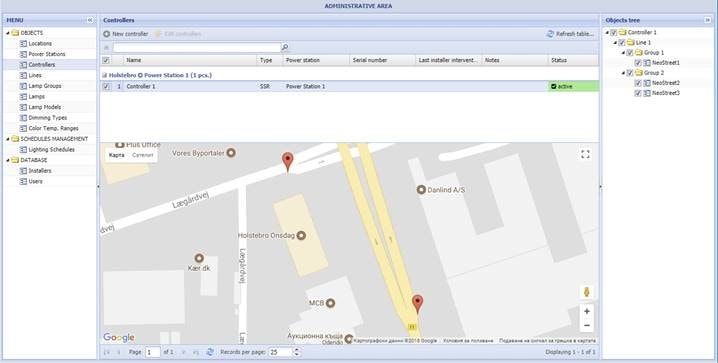This screenshot has height=363, width=718.
Task: Click the Vores Byportaler place icon
Action: pos(231,153)
